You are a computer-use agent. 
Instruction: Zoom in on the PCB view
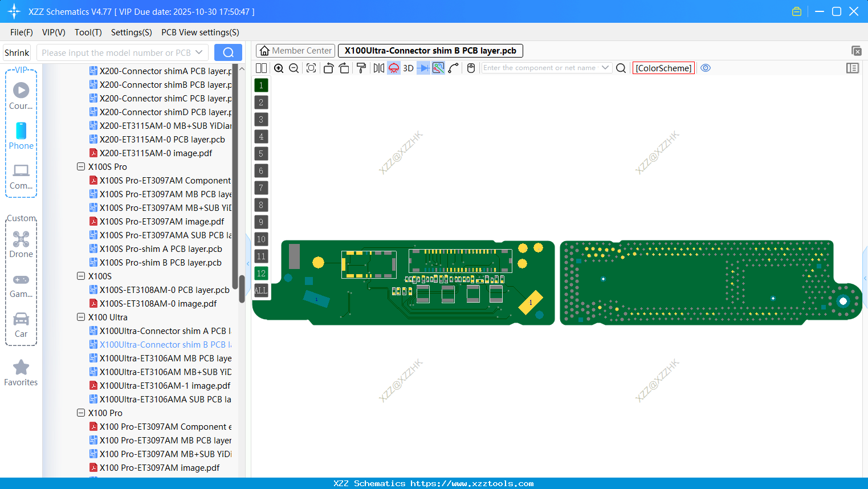[x=279, y=68]
